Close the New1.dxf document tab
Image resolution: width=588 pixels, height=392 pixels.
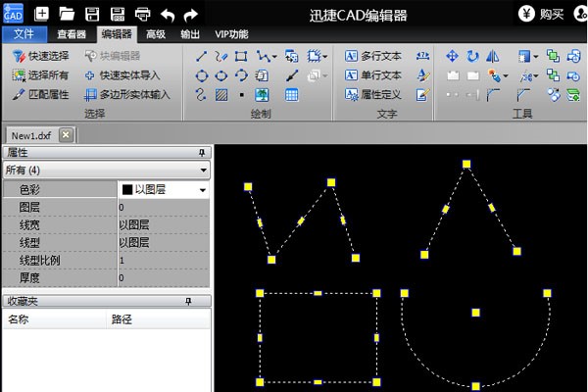click(x=65, y=134)
